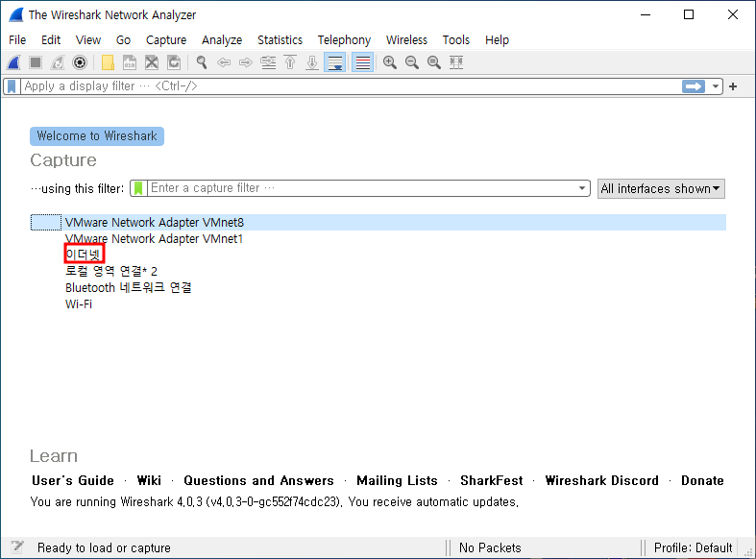Open the Wiki link
756x559 pixels.
point(149,481)
